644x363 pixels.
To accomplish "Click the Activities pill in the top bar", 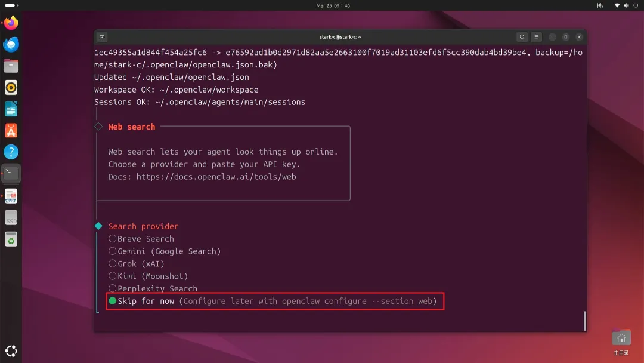I will [11, 5].
